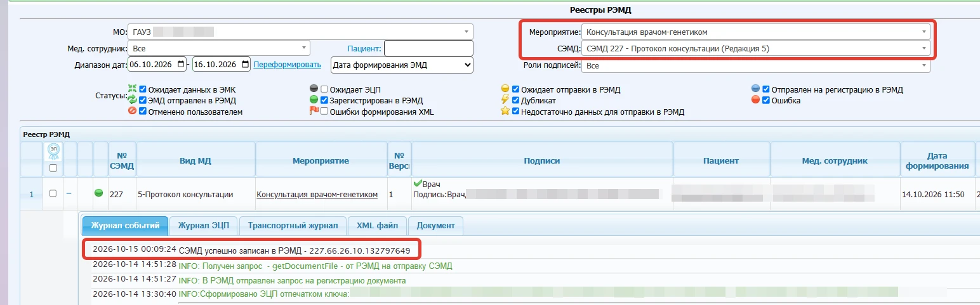
Task: Click the 'Дубликат' lightning icon
Action: [505, 100]
